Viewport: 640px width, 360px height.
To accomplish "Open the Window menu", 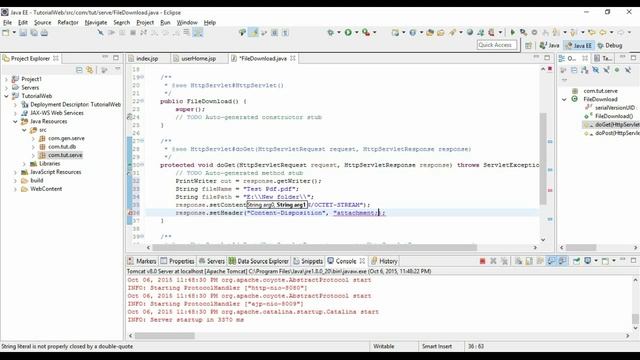I will [187, 22].
